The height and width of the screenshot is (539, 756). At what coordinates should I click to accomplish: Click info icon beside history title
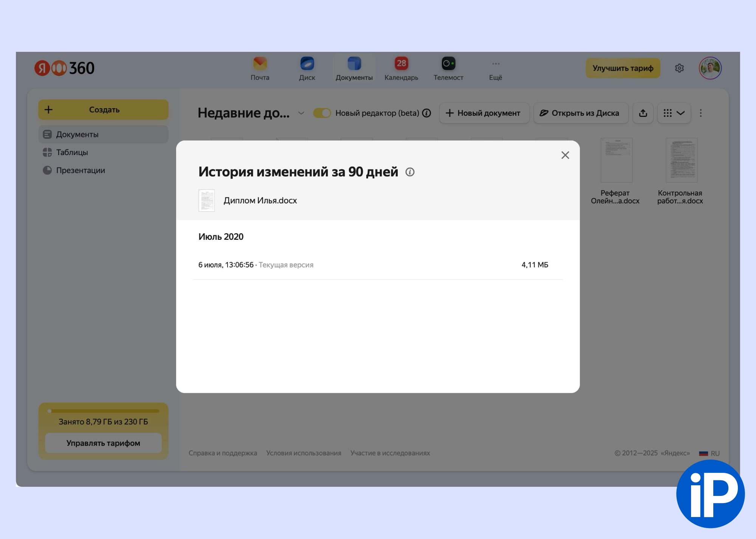click(x=410, y=172)
